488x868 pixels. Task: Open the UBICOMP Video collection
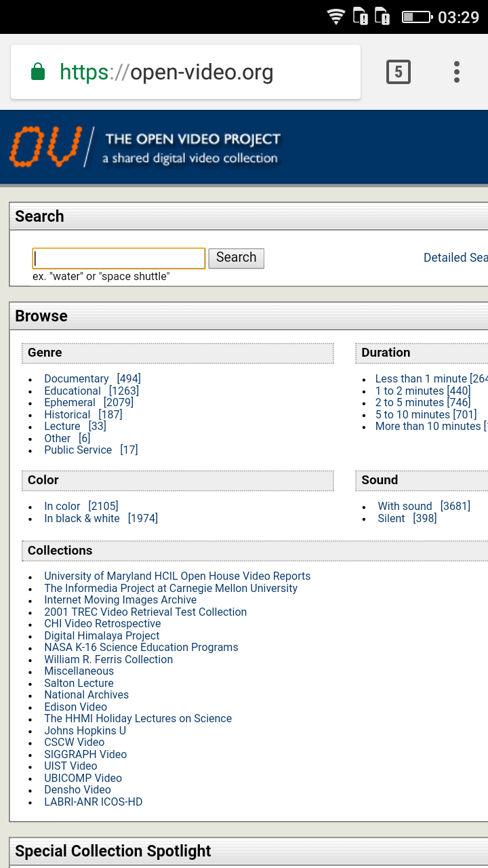[x=83, y=778]
